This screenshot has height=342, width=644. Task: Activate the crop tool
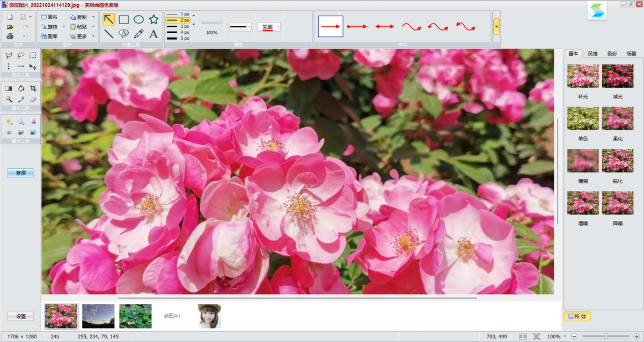[x=33, y=88]
